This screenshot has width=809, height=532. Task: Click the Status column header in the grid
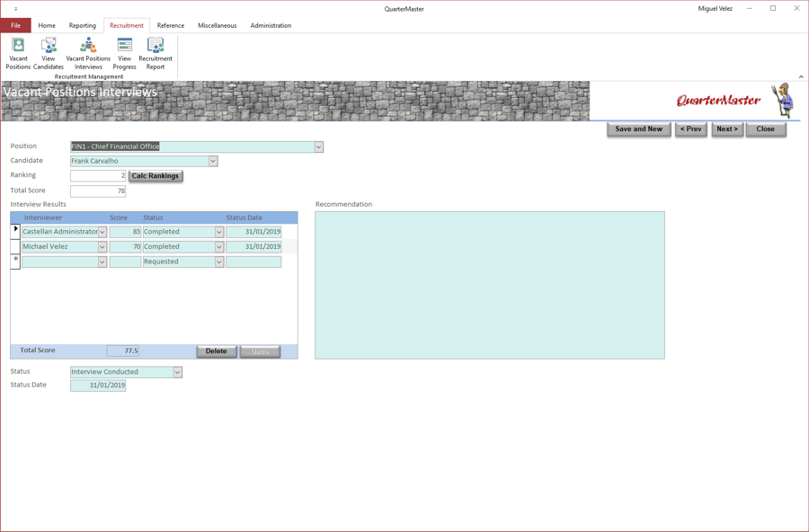pyautogui.click(x=153, y=217)
